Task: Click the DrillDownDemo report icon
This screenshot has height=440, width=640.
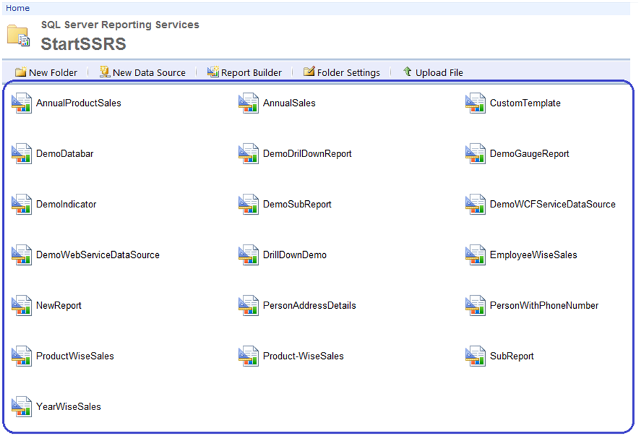Action: coord(248,254)
